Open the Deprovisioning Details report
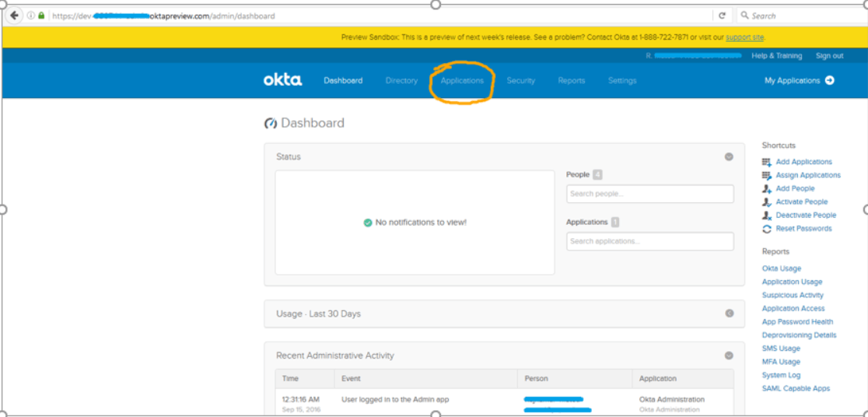The image size is (868, 417). pyautogui.click(x=800, y=335)
